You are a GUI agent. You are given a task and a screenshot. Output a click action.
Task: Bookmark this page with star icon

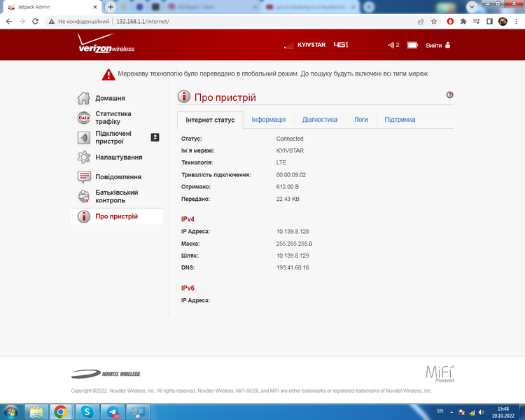(434, 22)
